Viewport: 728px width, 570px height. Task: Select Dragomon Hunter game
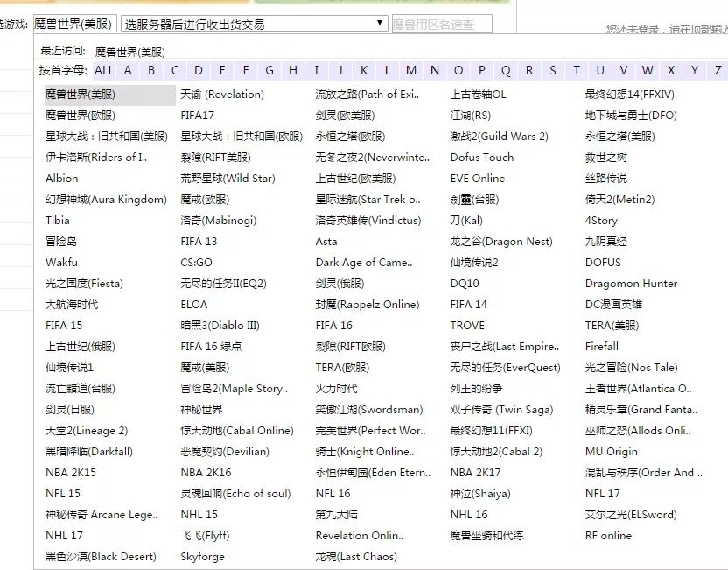point(631,284)
